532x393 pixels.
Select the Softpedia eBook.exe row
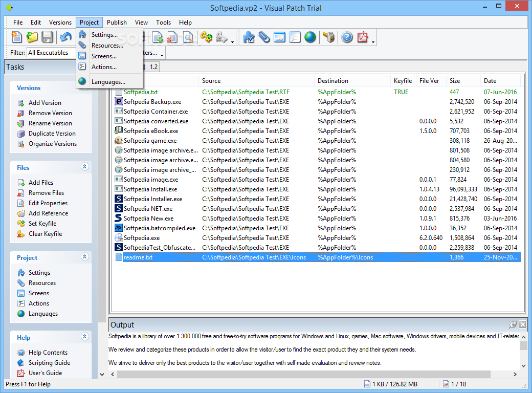click(x=317, y=131)
